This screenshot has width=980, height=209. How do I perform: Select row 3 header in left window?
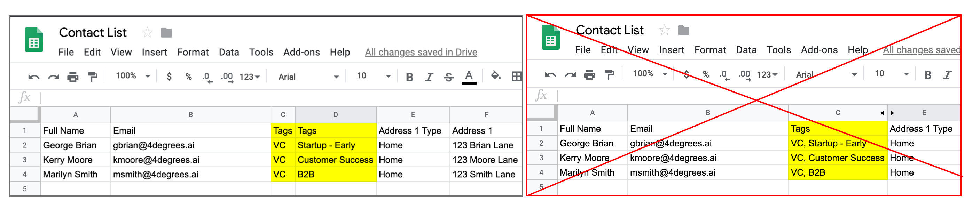25,160
